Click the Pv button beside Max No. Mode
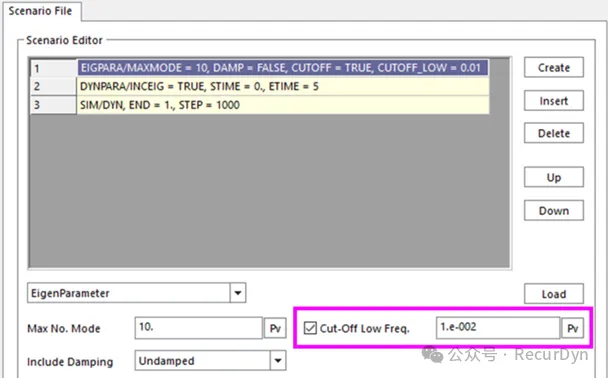The height and width of the screenshot is (378, 608). (x=275, y=328)
